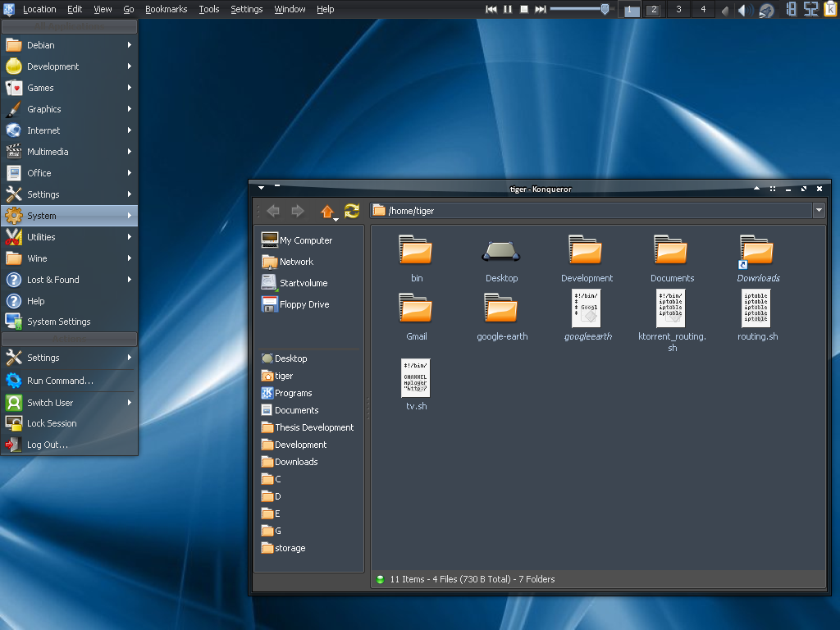This screenshot has width=840, height=630.
Task: Open the Wine submenu
Action: point(69,258)
